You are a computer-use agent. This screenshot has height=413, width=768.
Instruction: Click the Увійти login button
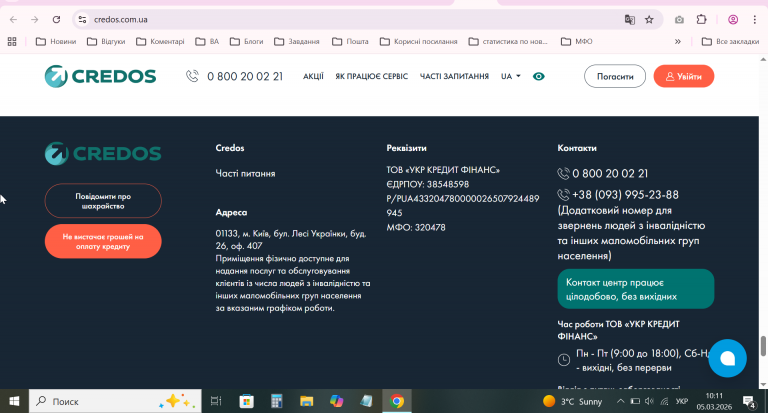click(684, 76)
